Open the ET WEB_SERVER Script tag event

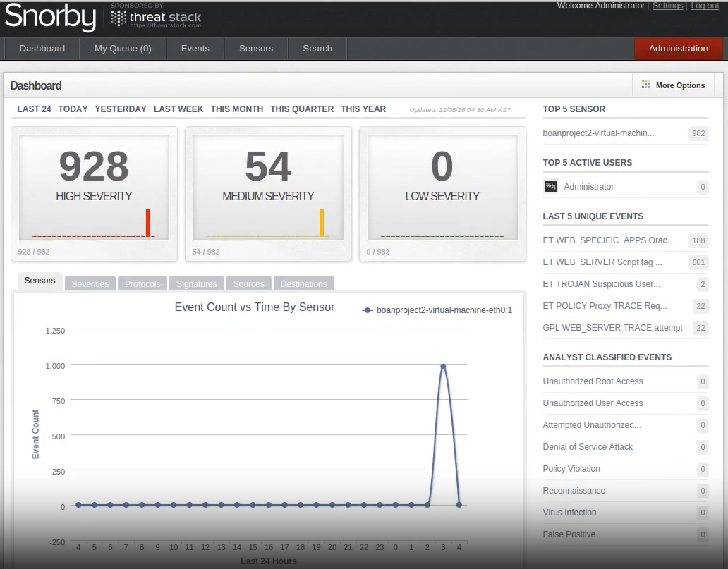(602, 262)
